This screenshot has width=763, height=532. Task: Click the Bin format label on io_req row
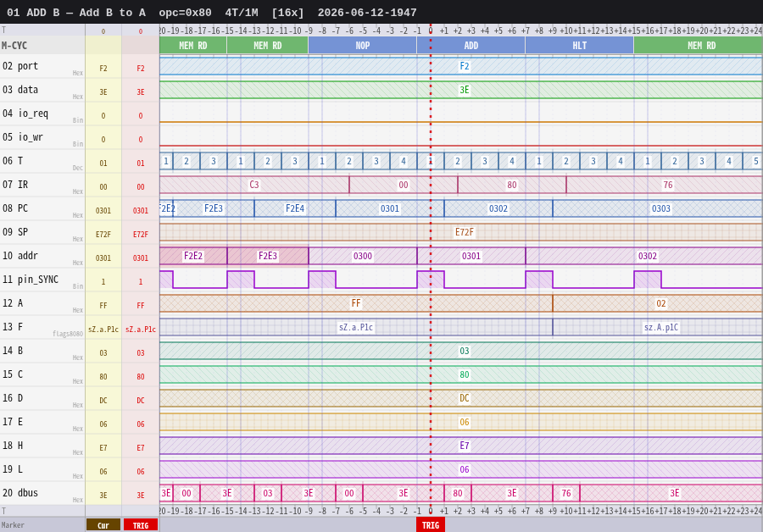(x=78, y=120)
